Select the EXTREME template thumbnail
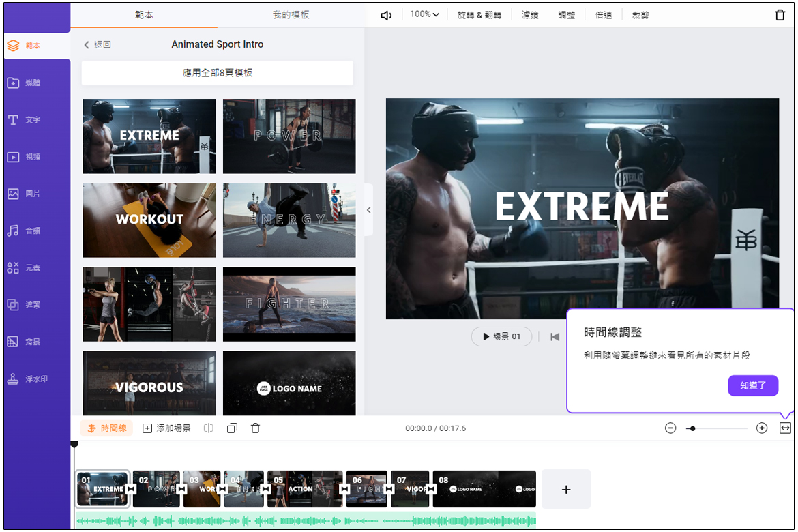The width and height of the screenshot is (798, 532). point(149,136)
